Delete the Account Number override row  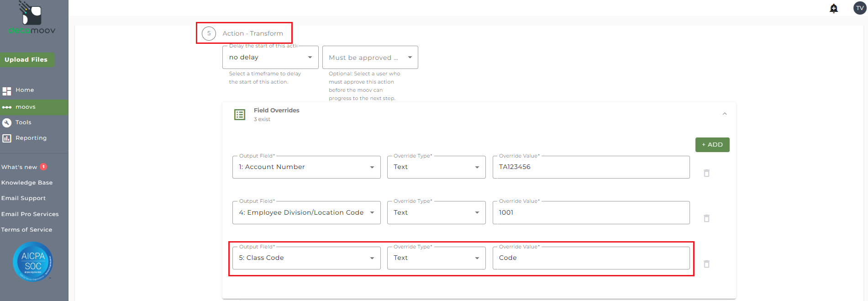706,173
